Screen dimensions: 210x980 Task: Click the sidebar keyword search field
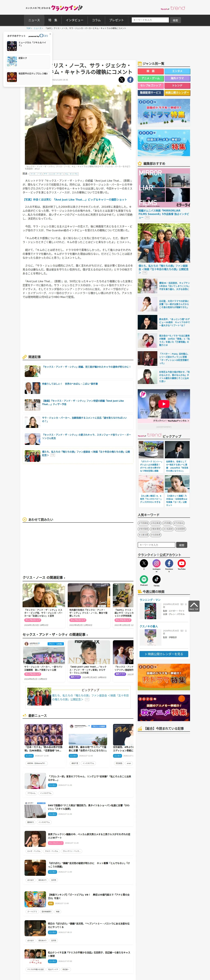point(157,545)
